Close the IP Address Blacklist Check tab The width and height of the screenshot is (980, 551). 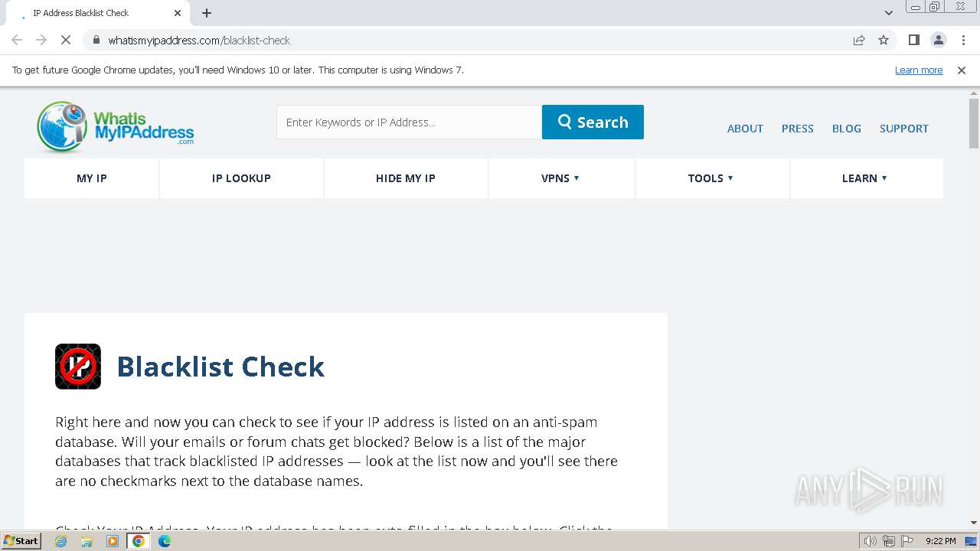point(178,13)
